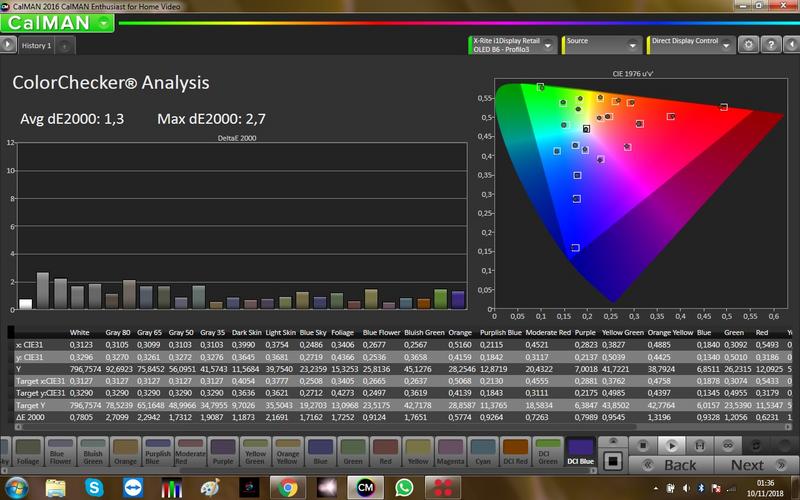Open WhatsApp from the taskbar
Image resolution: width=800 pixels, height=500 pixels.
tap(404, 488)
